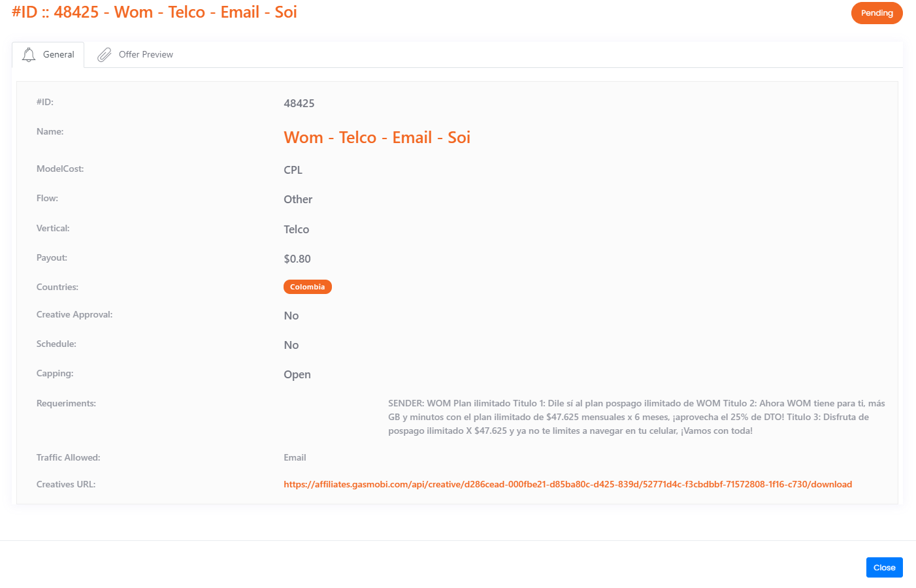This screenshot has height=588, width=916.
Task: Click the SENDER requirements paragraph
Action: point(637,417)
